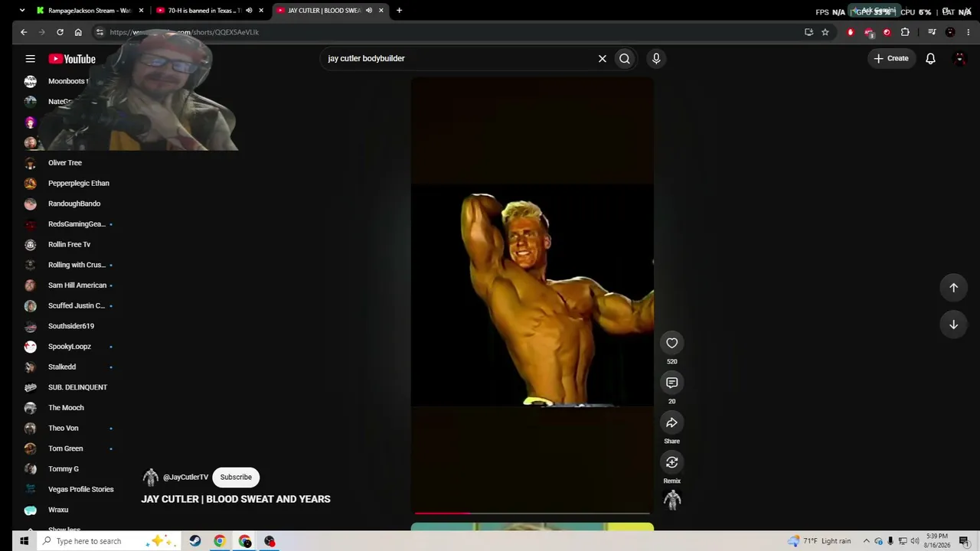Image resolution: width=980 pixels, height=551 pixels.
Task: Pause the playing short video
Action: [x=532, y=295]
